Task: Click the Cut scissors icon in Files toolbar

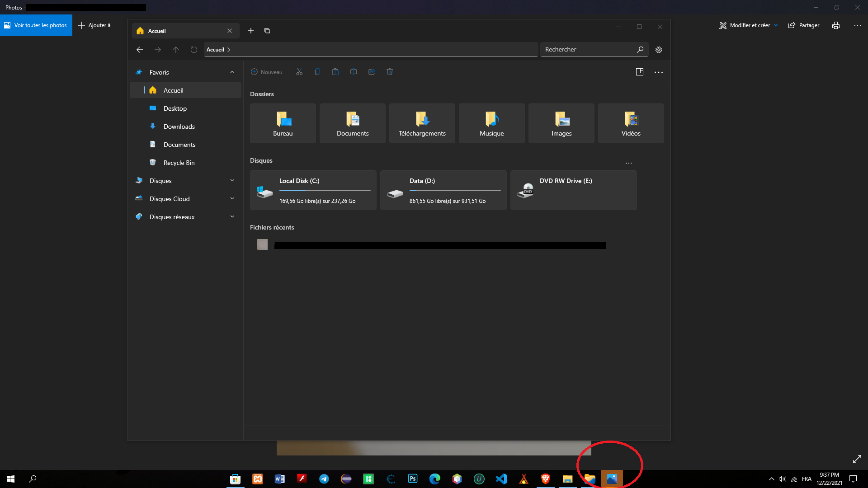Action: point(299,72)
